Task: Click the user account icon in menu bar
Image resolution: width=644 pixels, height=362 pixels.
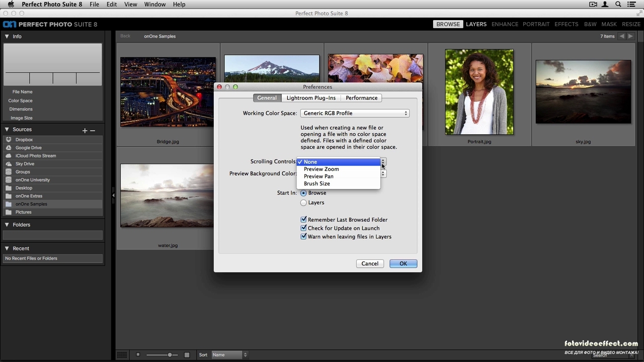Action: tap(605, 5)
